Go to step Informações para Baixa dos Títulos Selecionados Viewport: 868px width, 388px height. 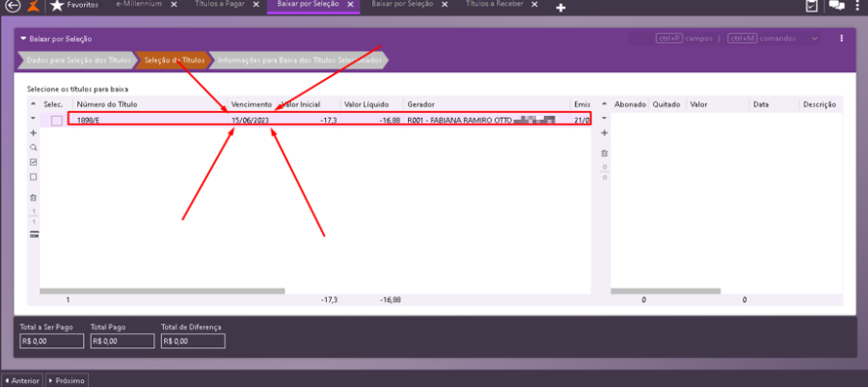300,60
